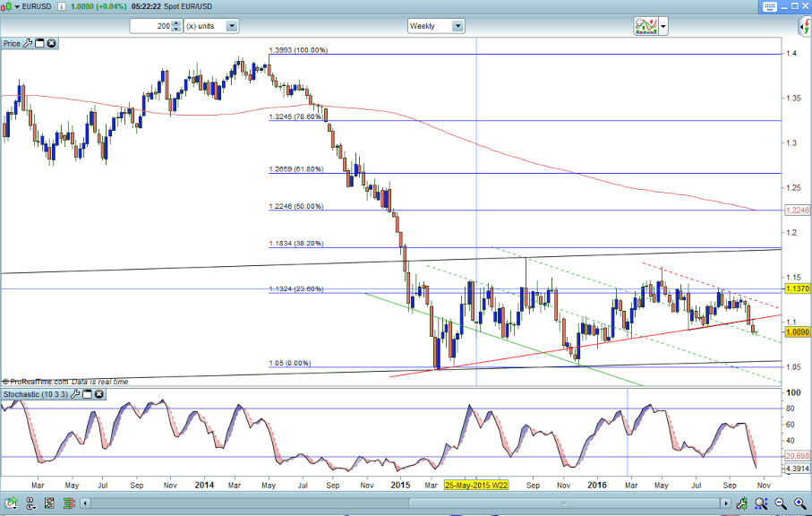Open the Weekly timeframe dropdown
Image resolution: width=812 pixels, height=516 pixels.
pos(457,26)
